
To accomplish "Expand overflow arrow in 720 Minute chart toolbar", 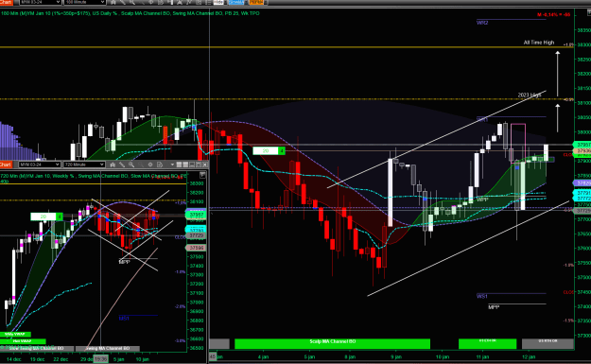I will [172, 165].
